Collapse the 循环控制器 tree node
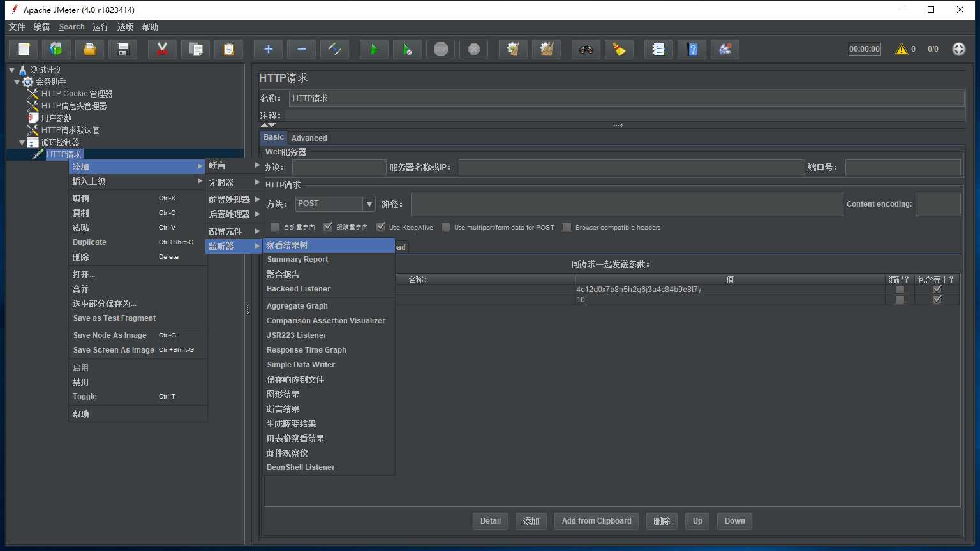Image resolution: width=980 pixels, height=551 pixels. tap(22, 142)
